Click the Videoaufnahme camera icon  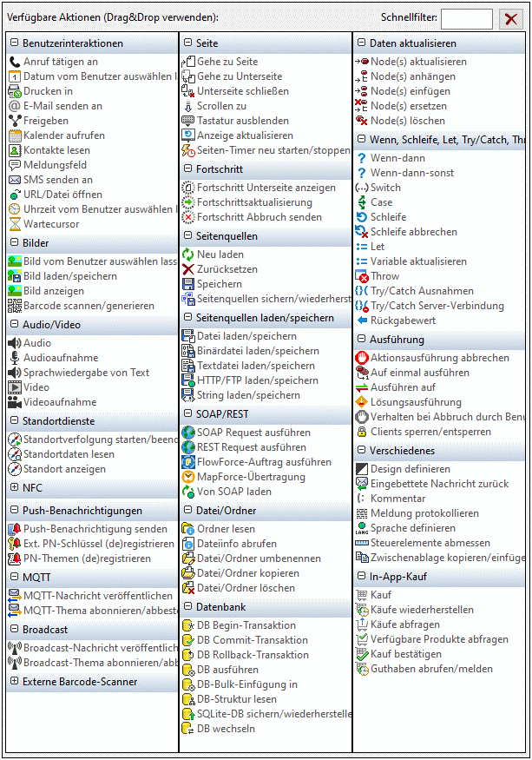click(15, 402)
